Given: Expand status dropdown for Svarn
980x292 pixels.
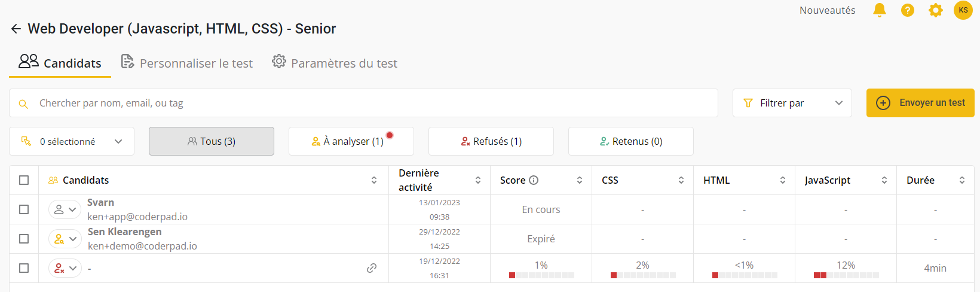Looking at the screenshot, I should (x=65, y=209).
